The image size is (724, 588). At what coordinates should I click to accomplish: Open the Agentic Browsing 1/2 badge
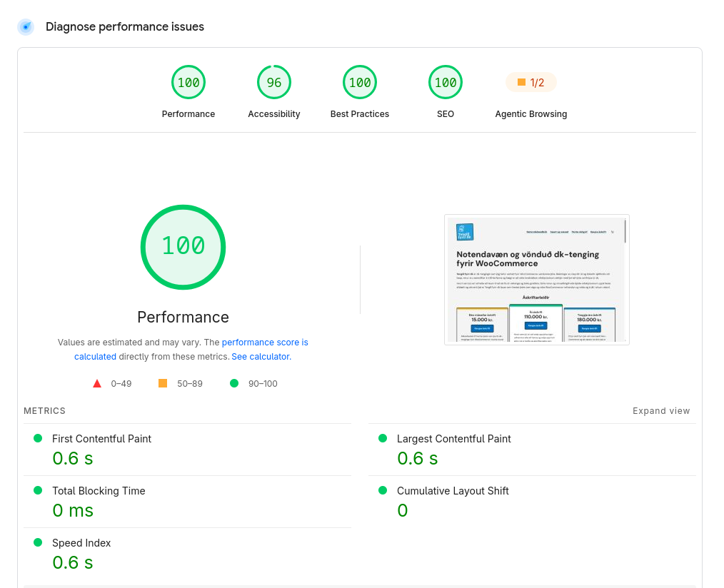tap(531, 83)
